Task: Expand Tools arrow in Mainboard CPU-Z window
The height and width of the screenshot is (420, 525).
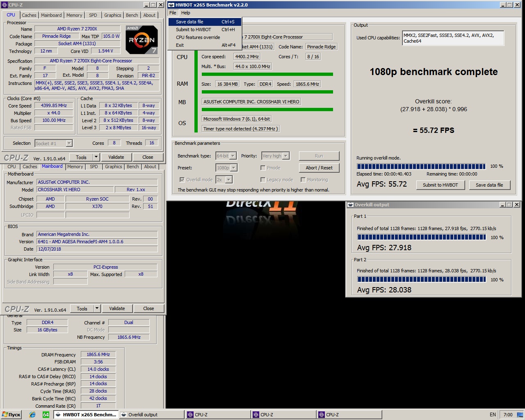Action: point(97,308)
